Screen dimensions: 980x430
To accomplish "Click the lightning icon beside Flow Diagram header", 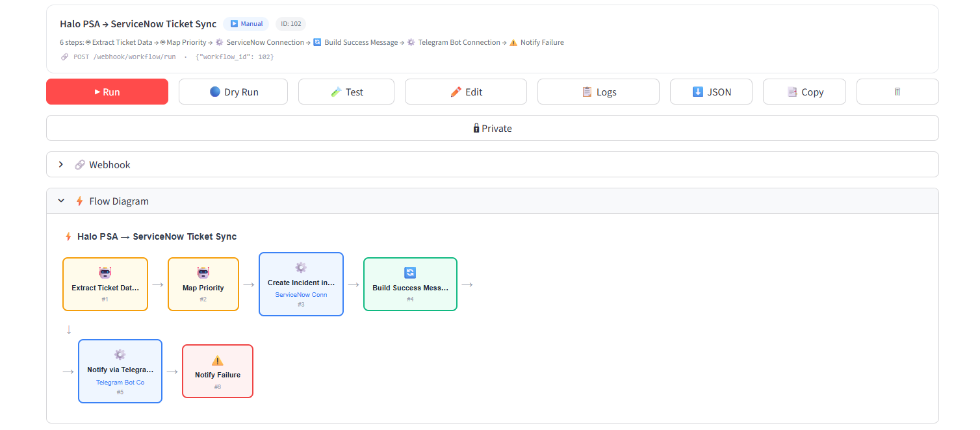I will (79, 201).
